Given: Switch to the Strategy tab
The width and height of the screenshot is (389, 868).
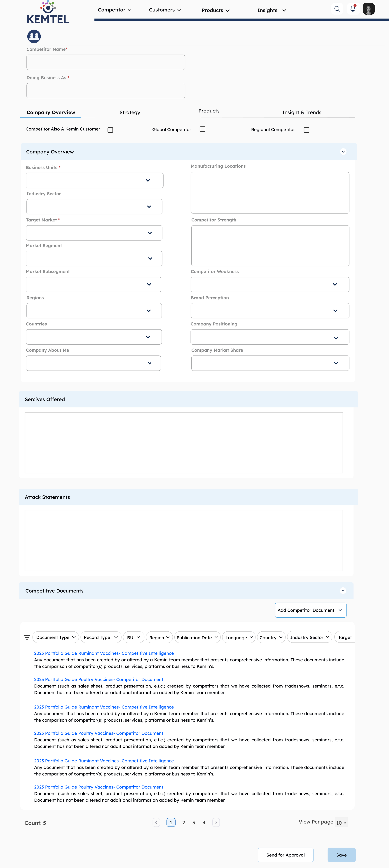Looking at the screenshot, I should click(130, 113).
